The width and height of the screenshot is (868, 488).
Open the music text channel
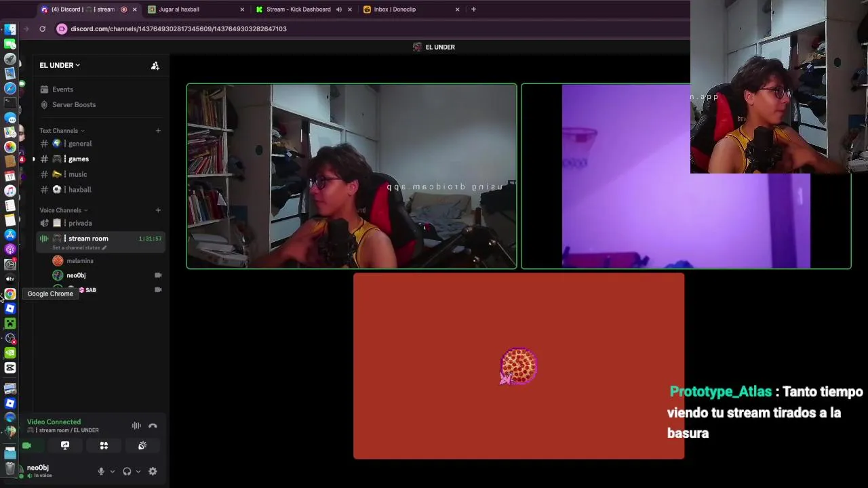100,174
